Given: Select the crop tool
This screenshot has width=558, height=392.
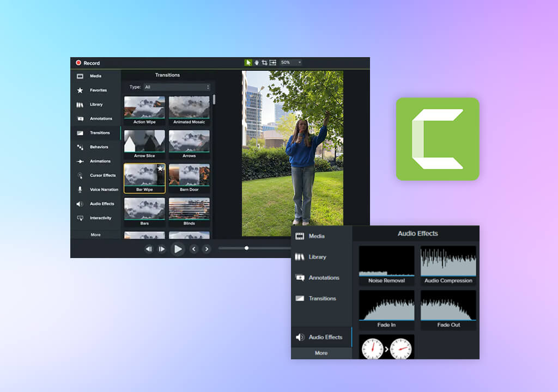Looking at the screenshot, I should click(264, 63).
